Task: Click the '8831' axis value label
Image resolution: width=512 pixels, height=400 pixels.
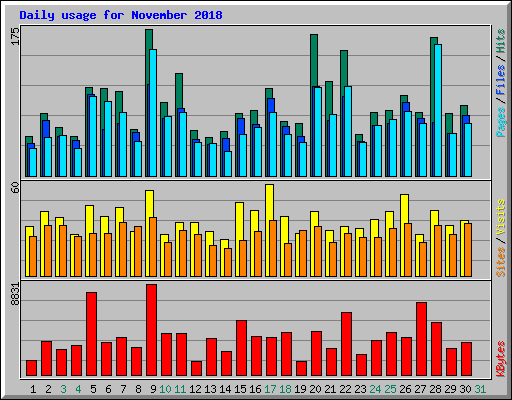Action: pyautogui.click(x=15, y=294)
